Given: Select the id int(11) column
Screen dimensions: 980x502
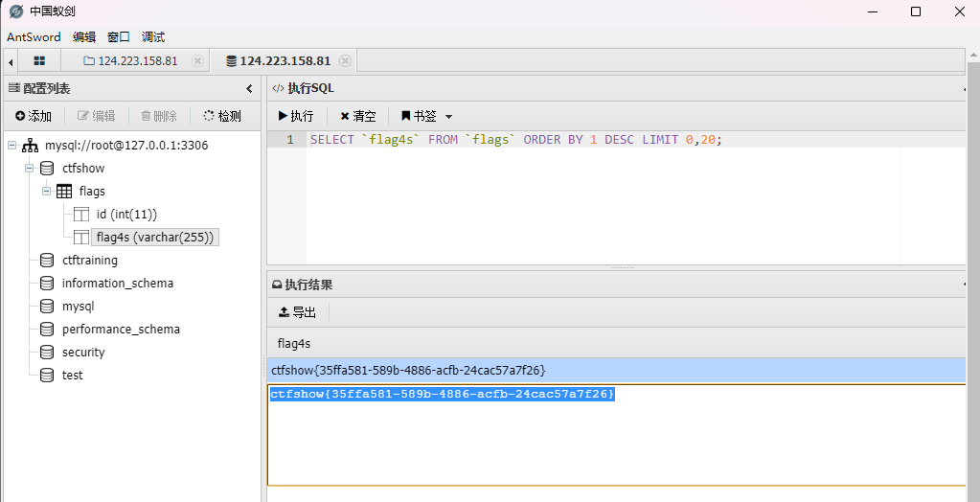Looking at the screenshot, I should coord(125,215).
